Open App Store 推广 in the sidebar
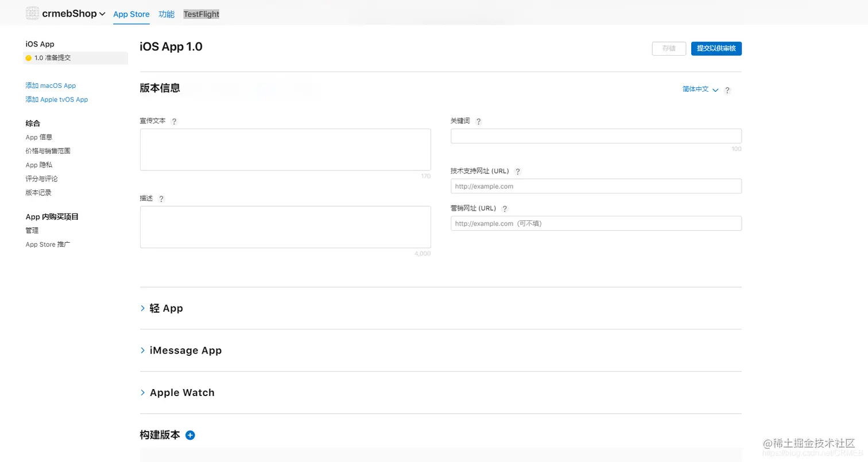The image size is (868, 462). click(48, 244)
